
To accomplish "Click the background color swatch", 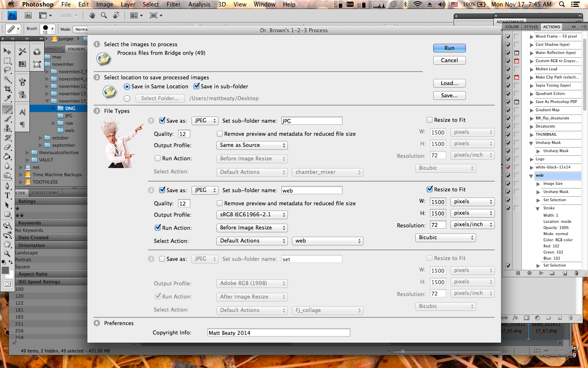I will point(11,276).
